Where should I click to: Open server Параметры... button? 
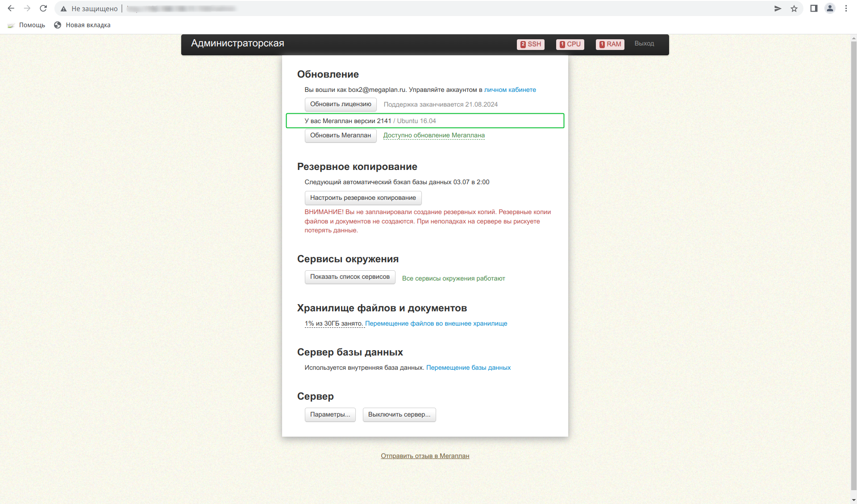pyautogui.click(x=330, y=415)
